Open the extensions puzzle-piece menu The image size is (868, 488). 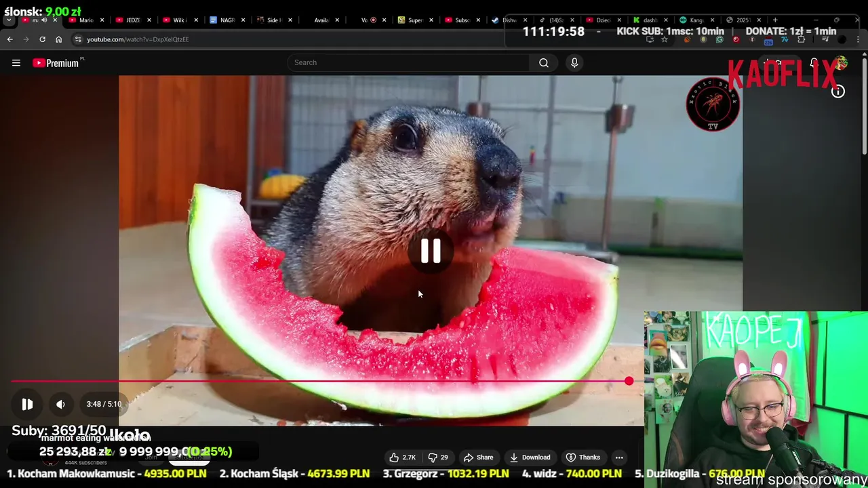[801, 39]
